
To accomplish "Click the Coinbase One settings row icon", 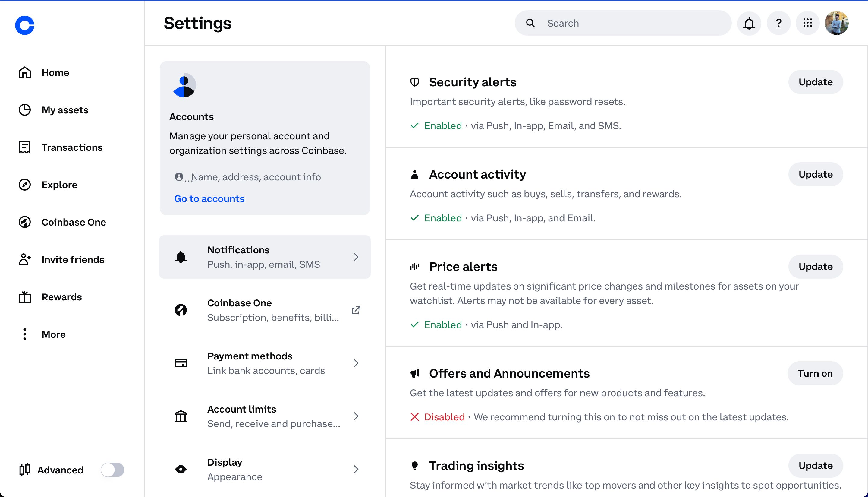I will point(181,310).
